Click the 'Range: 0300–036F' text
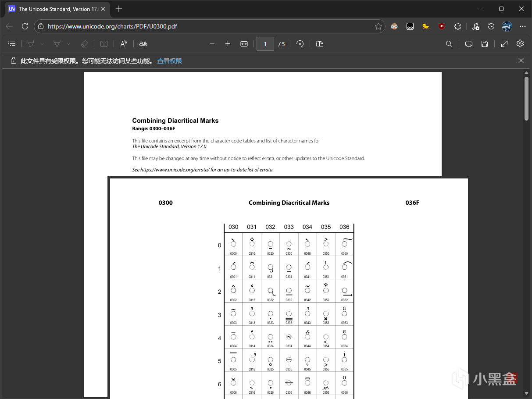The width and height of the screenshot is (532, 399). [154, 128]
